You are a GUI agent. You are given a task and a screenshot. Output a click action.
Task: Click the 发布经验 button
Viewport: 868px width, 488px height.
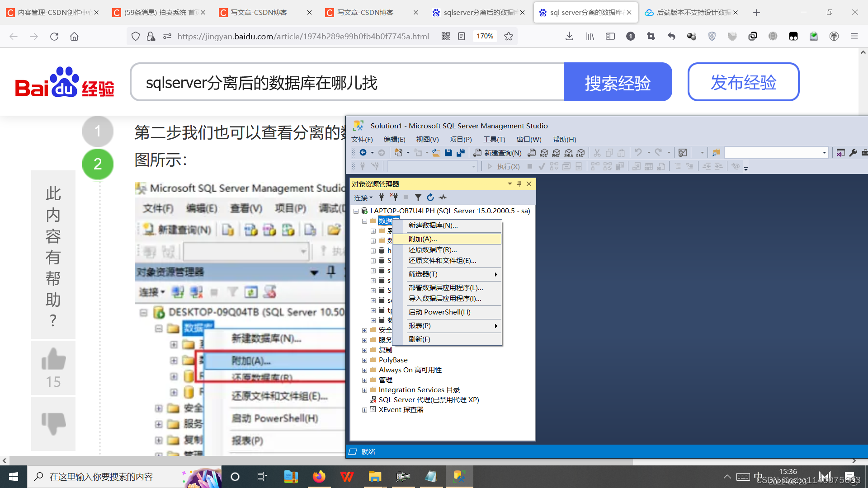(743, 82)
